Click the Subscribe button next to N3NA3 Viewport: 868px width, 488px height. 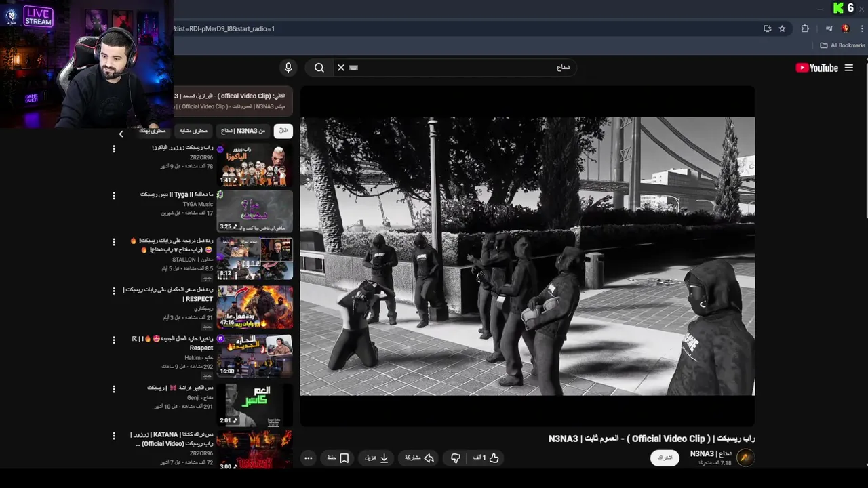pos(665,457)
